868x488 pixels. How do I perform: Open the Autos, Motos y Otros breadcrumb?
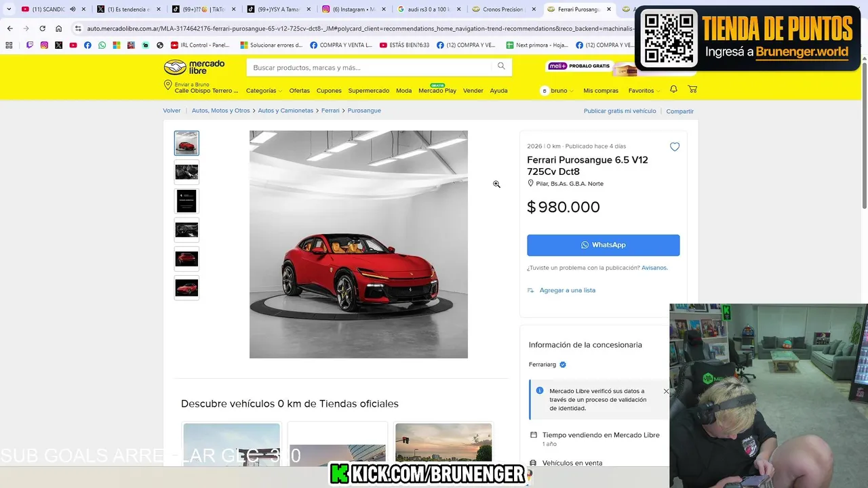(220, 110)
